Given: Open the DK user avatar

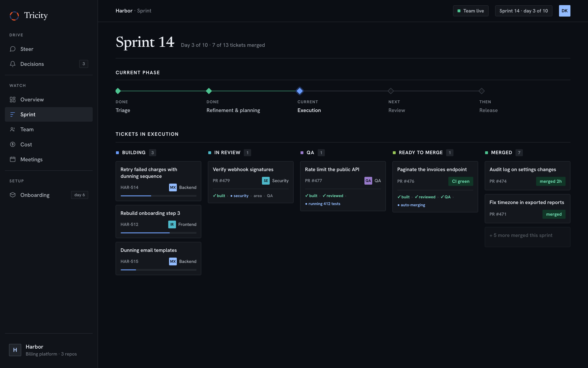Looking at the screenshot, I should click(x=565, y=11).
